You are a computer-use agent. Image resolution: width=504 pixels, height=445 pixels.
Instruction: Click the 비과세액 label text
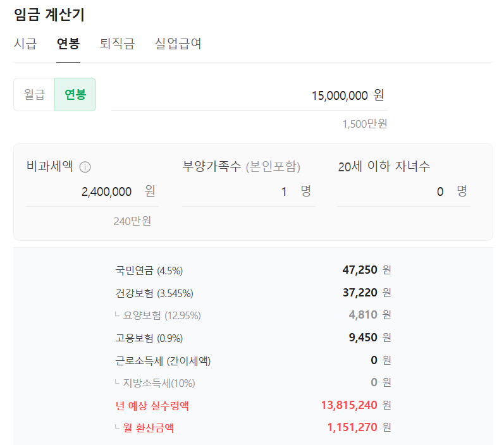(x=50, y=166)
